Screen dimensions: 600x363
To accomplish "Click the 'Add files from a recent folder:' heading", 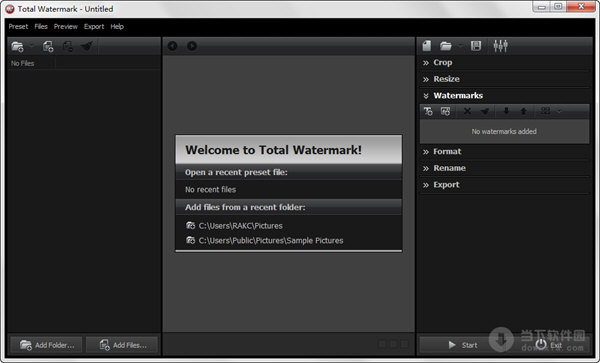I will click(245, 207).
